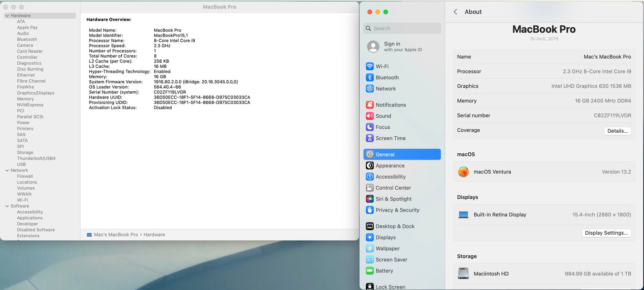Select the Screen Time hourglass icon
644x290 pixels.
pos(369,139)
